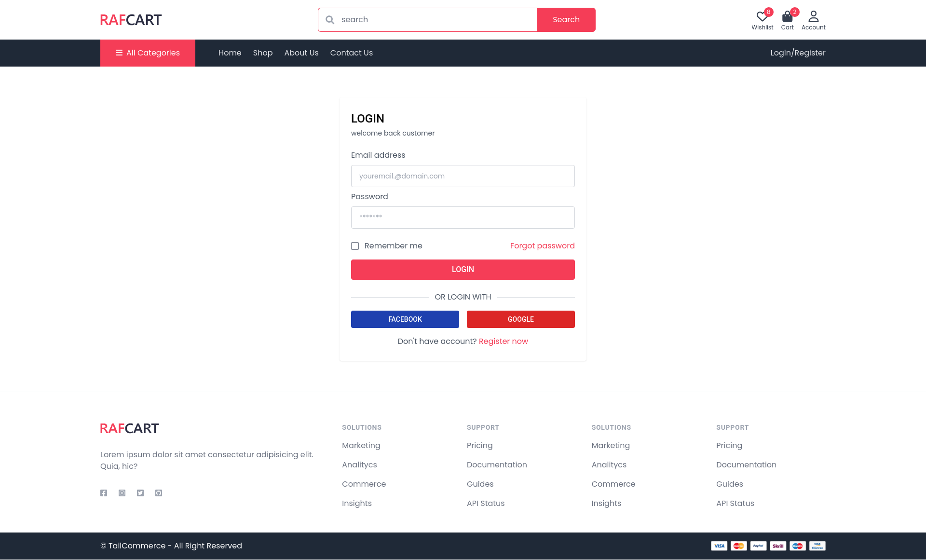
Task: Click the Visa payment card icon
Action: click(719, 546)
